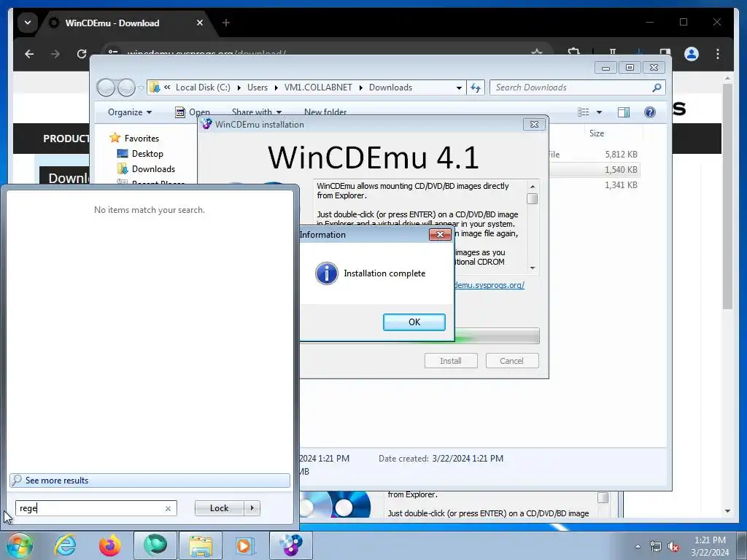Open the File Explorer taskbar icon
The height and width of the screenshot is (560, 747).
[x=201, y=545]
